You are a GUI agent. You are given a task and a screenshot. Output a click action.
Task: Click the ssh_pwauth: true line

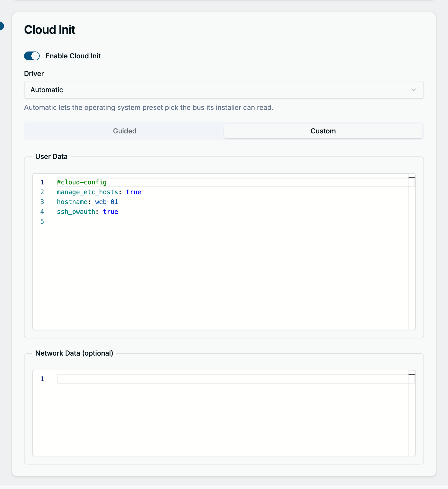pyautogui.click(x=87, y=212)
